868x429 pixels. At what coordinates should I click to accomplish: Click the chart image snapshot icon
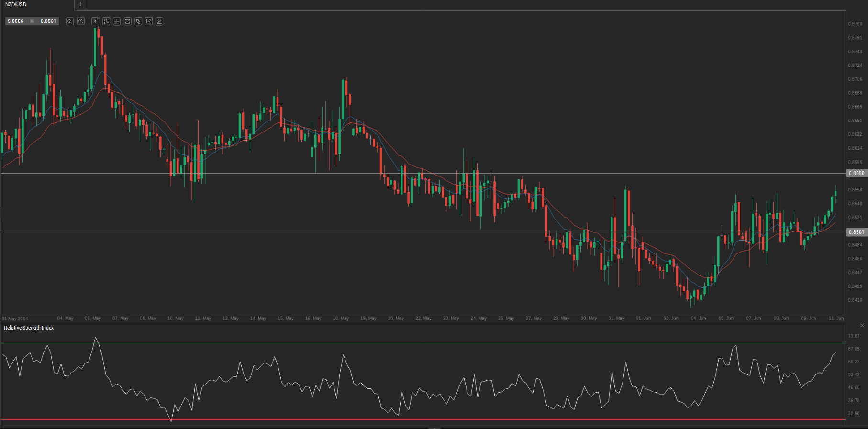click(x=128, y=21)
